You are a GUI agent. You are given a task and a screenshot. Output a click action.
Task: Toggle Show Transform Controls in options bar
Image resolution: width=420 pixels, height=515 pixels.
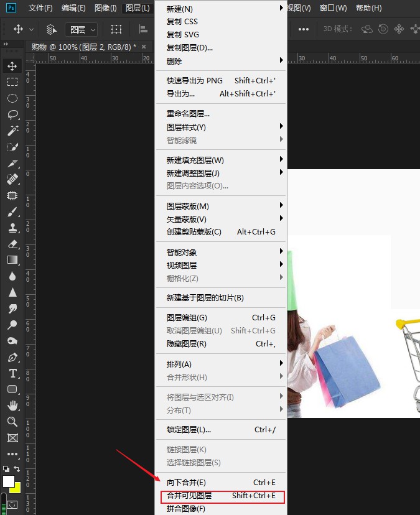pyautogui.click(x=116, y=29)
